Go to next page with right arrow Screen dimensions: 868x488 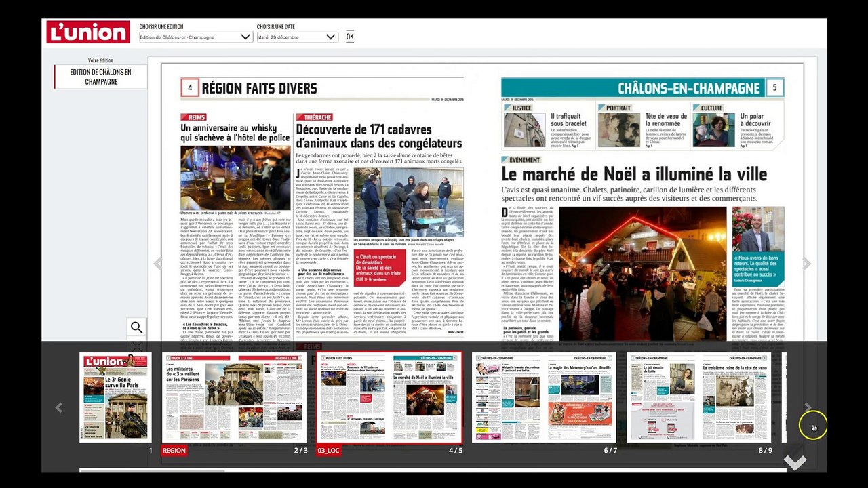coord(807,264)
